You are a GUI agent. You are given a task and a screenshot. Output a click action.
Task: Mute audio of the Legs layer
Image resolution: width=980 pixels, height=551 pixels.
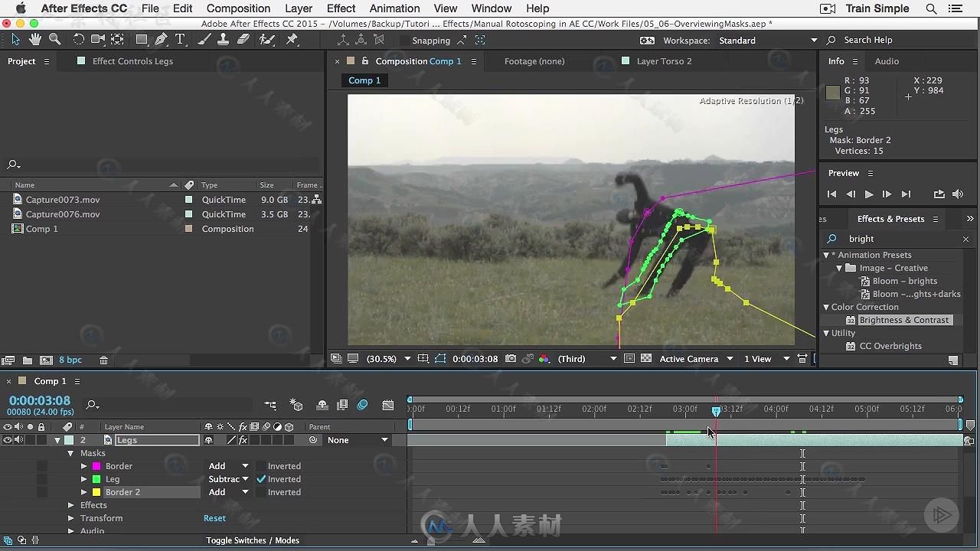click(x=19, y=440)
